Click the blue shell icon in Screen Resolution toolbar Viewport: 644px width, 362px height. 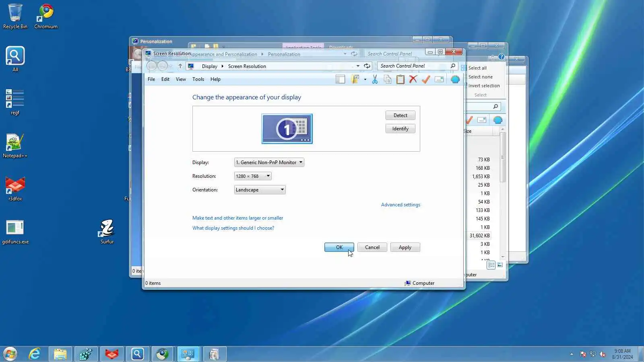coord(455,79)
